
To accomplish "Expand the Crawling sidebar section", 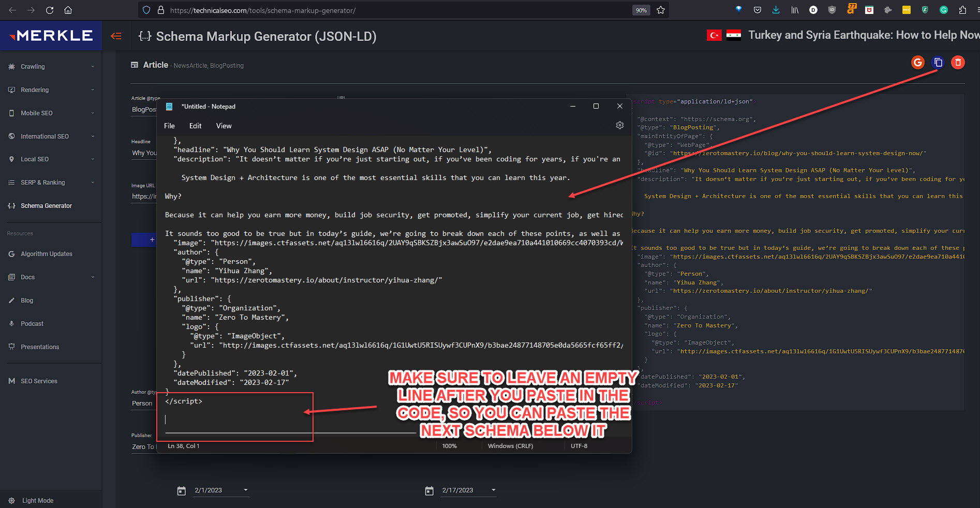I will pyautogui.click(x=51, y=66).
